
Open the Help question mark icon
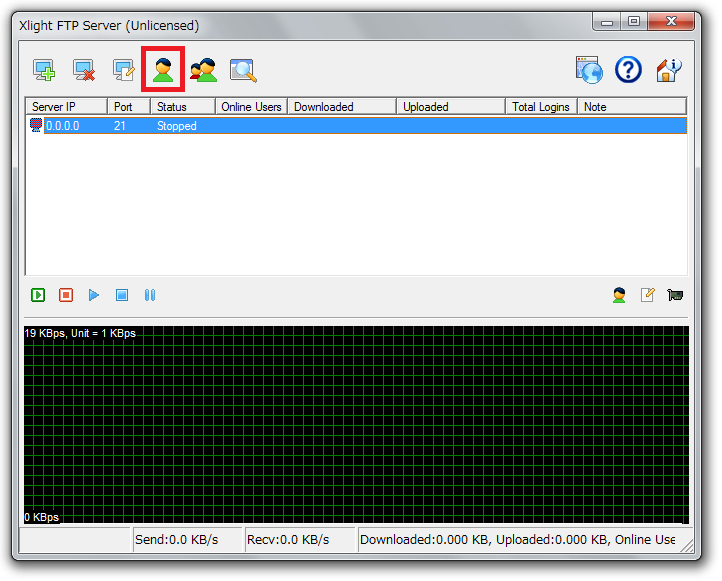coord(629,70)
